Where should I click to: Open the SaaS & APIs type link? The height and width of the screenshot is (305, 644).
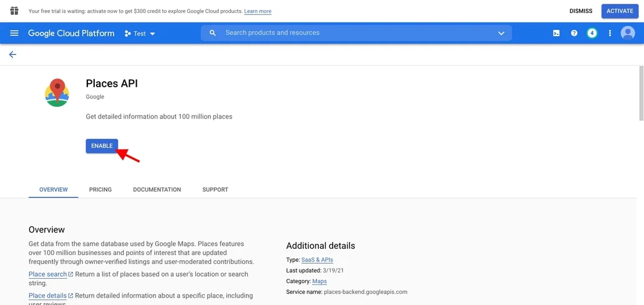coord(317,260)
